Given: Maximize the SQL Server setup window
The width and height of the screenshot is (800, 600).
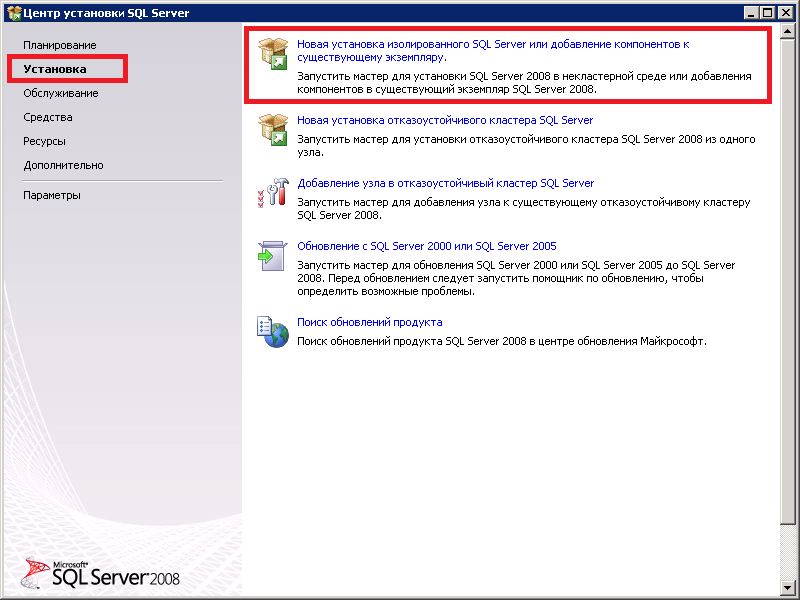Looking at the screenshot, I should coord(767,12).
